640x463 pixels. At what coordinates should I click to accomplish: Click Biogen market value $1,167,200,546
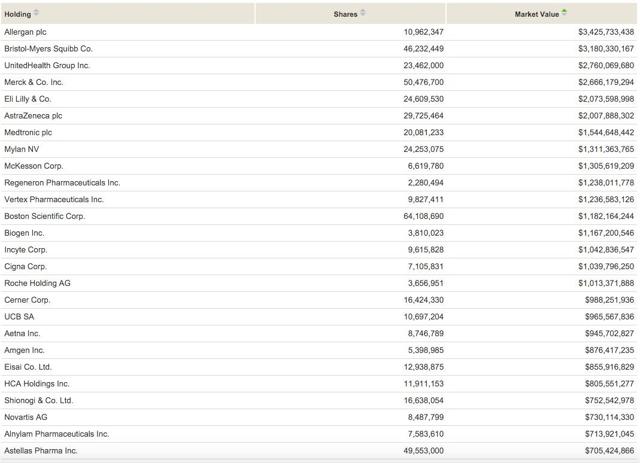[x=606, y=233]
